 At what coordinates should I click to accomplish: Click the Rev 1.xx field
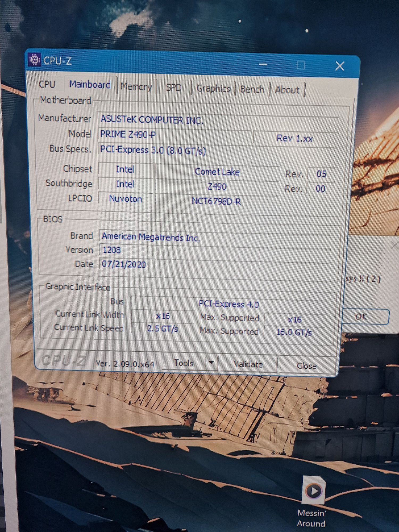click(295, 138)
